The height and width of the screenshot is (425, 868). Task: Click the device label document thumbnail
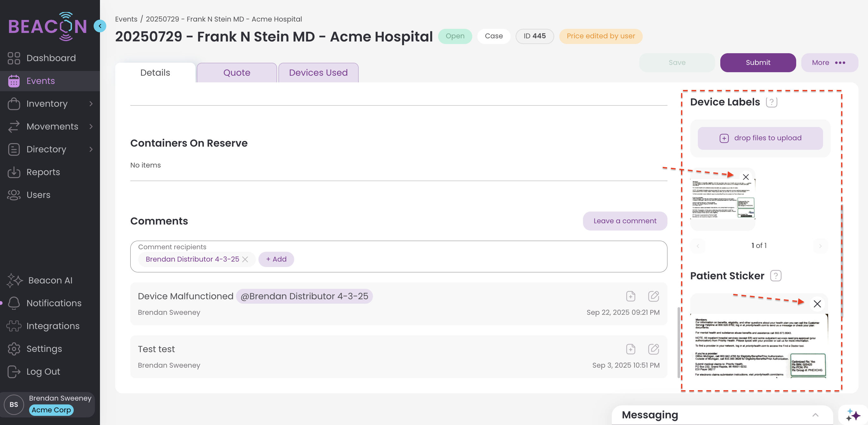pyautogui.click(x=722, y=199)
